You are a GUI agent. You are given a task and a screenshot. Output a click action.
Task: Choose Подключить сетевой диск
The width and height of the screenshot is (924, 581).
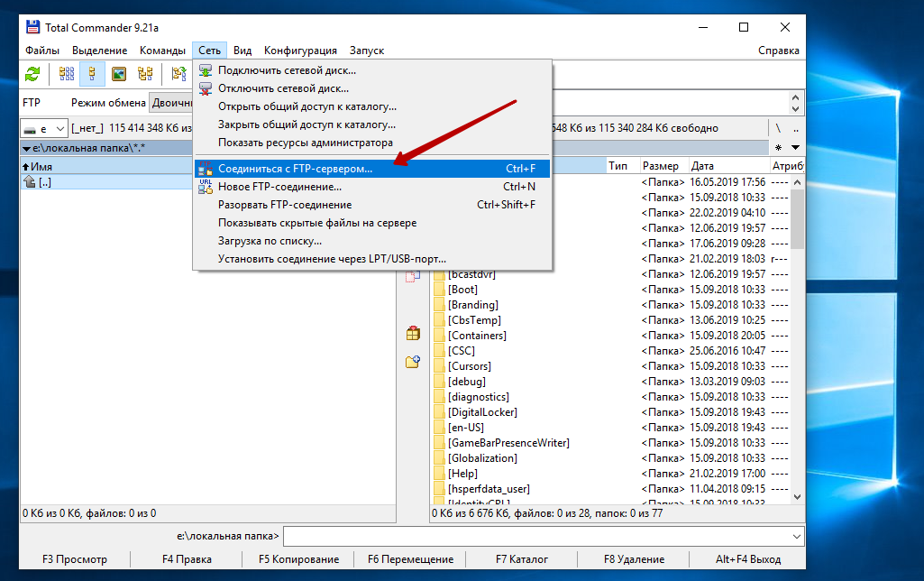coord(372,70)
